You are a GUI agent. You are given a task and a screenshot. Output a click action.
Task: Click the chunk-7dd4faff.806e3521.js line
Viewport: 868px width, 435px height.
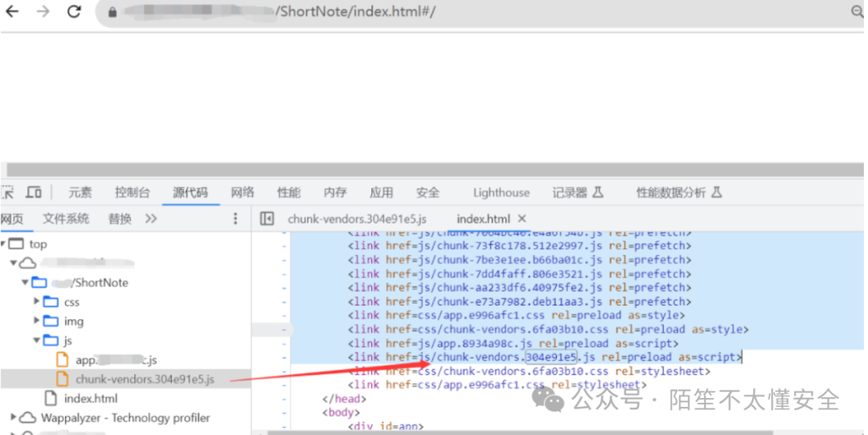520,273
